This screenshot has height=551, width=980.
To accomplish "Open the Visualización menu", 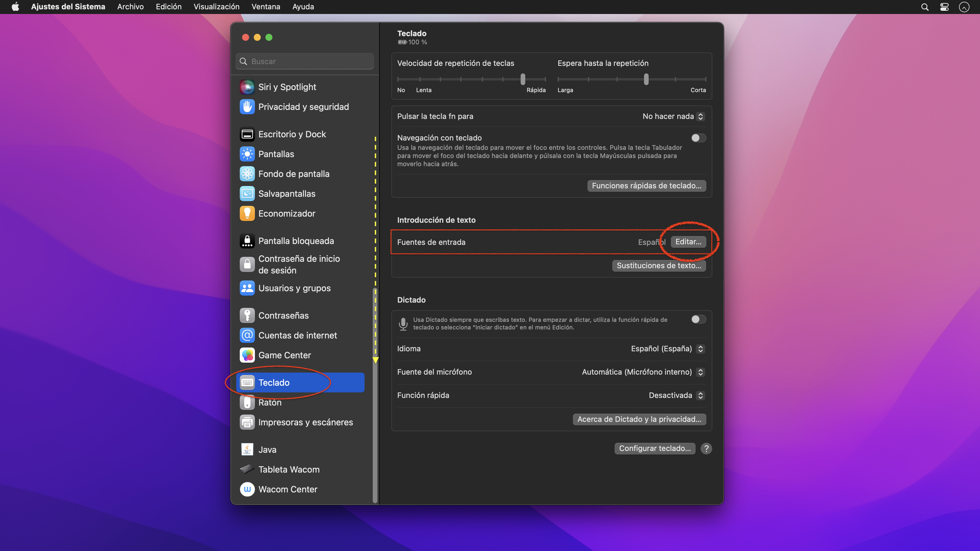I will pyautogui.click(x=216, y=7).
